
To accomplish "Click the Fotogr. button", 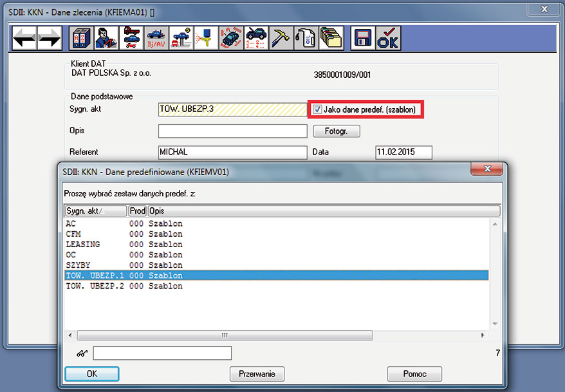I will click(336, 131).
